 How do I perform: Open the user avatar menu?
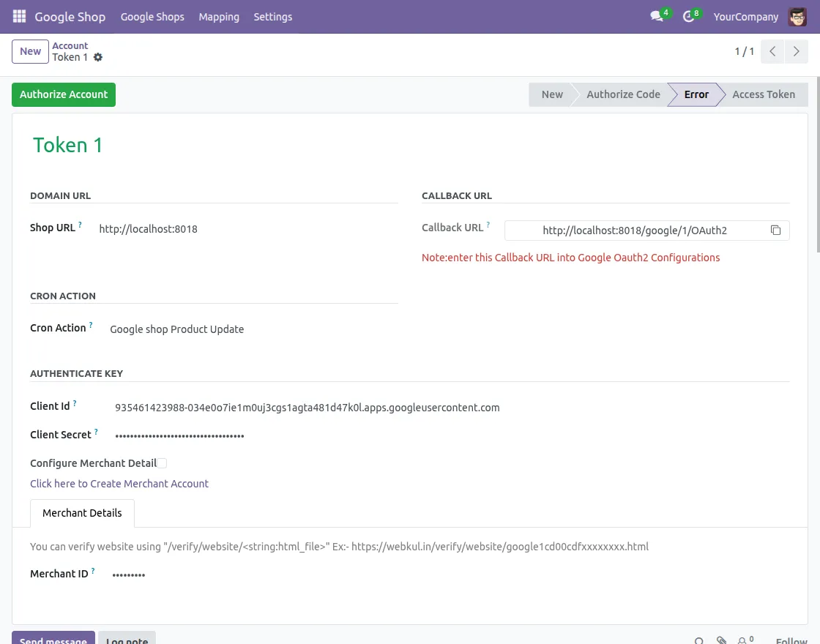pos(797,16)
